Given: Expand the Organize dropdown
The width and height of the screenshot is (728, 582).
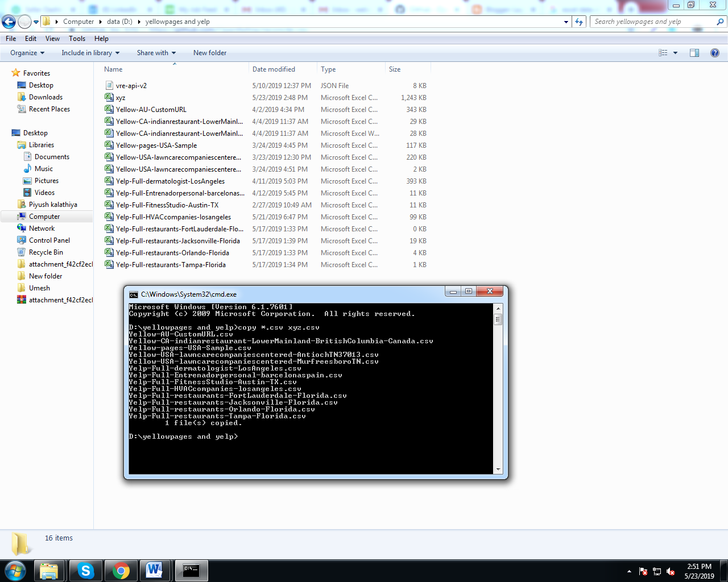Looking at the screenshot, I should coord(26,52).
